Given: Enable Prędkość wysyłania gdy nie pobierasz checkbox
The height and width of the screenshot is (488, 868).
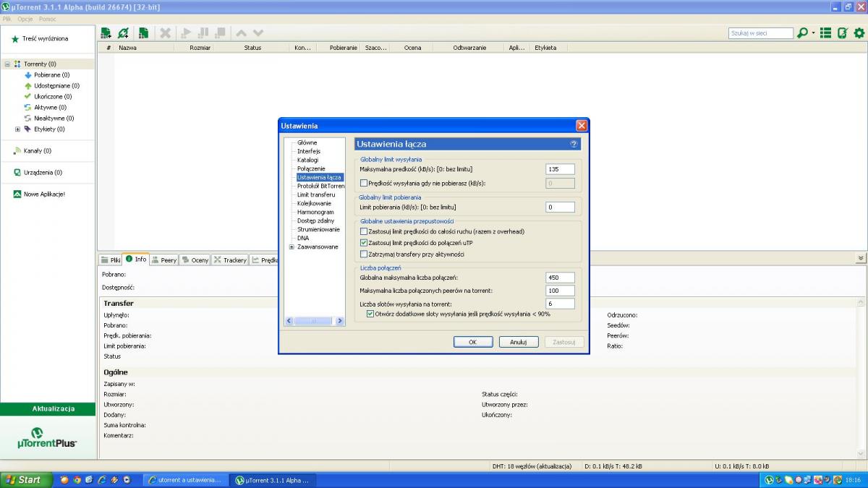Looking at the screenshot, I should pos(364,184).
